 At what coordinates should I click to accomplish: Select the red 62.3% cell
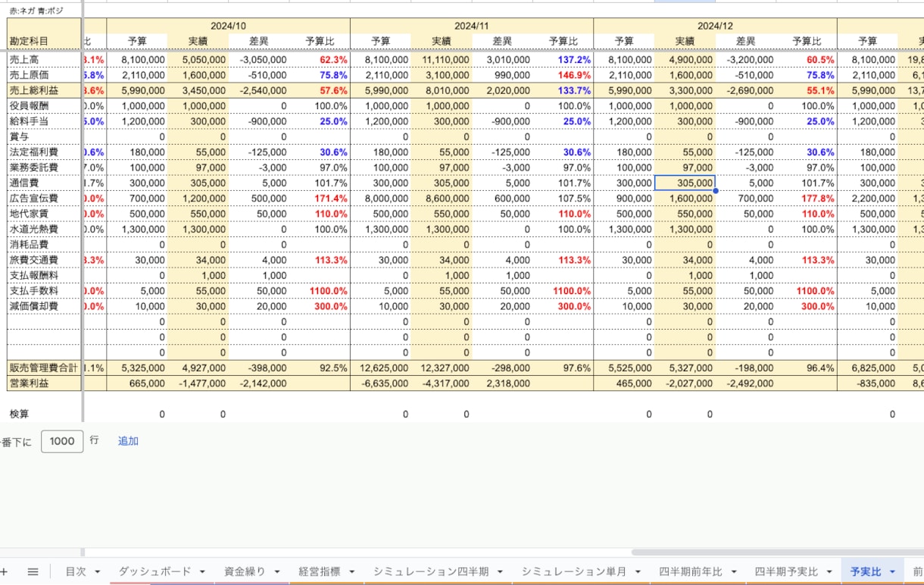320,59
